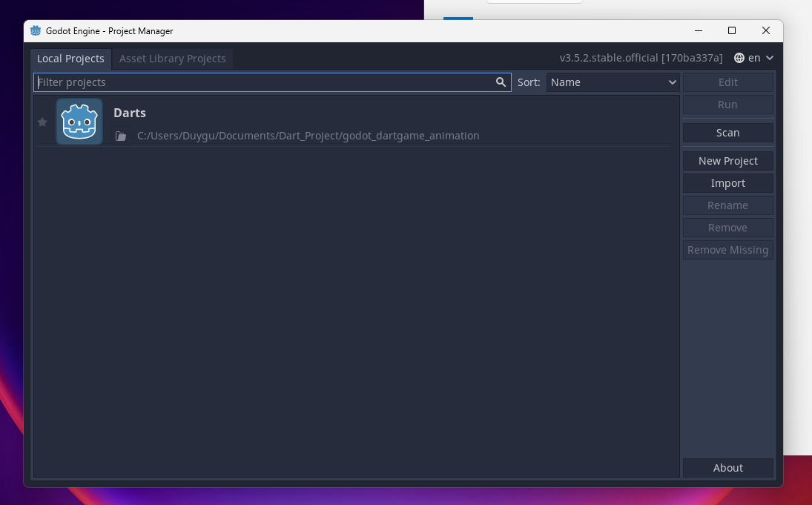Click inside the Filter projects field
The width and height of the screenshot is (812, 505).
tap(222, 82)
